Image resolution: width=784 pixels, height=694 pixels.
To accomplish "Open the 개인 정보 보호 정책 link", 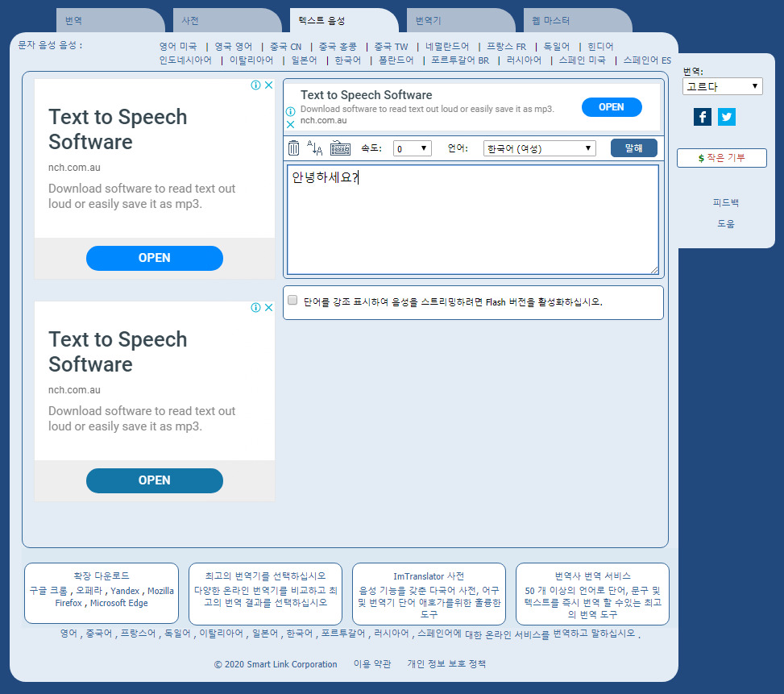I will pyautogui.click(x=446, y=664).
